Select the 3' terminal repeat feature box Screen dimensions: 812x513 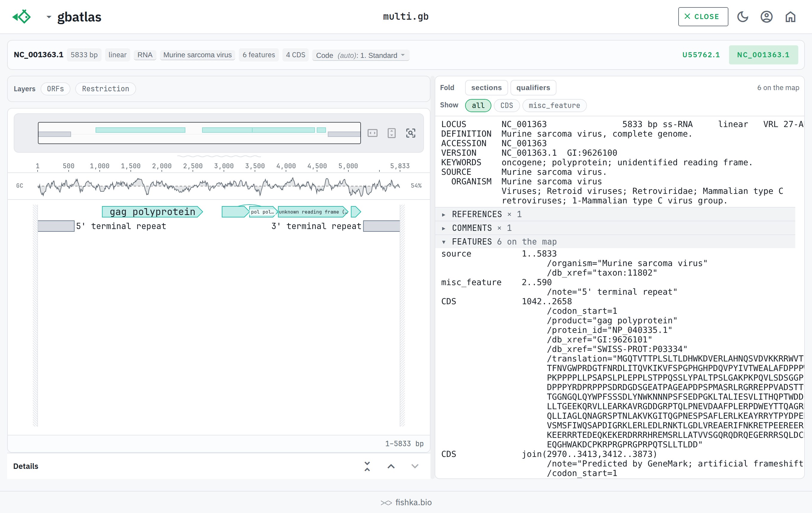[x=382, y=226]
